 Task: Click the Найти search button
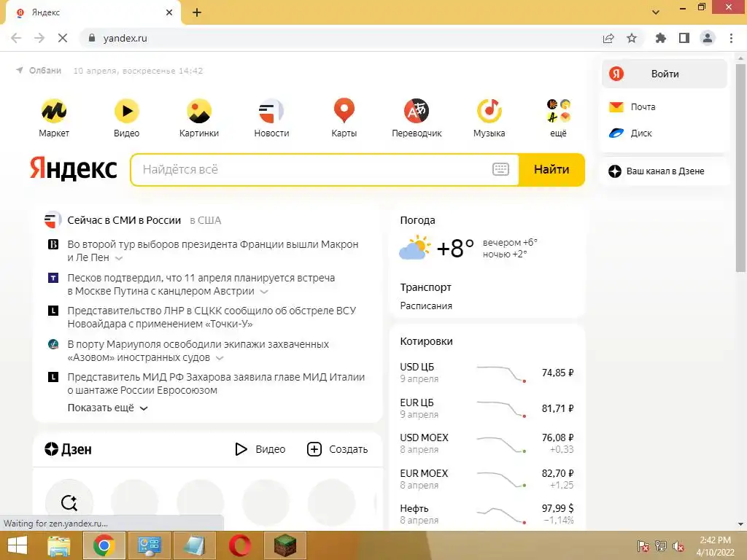(x=551, y=169)
